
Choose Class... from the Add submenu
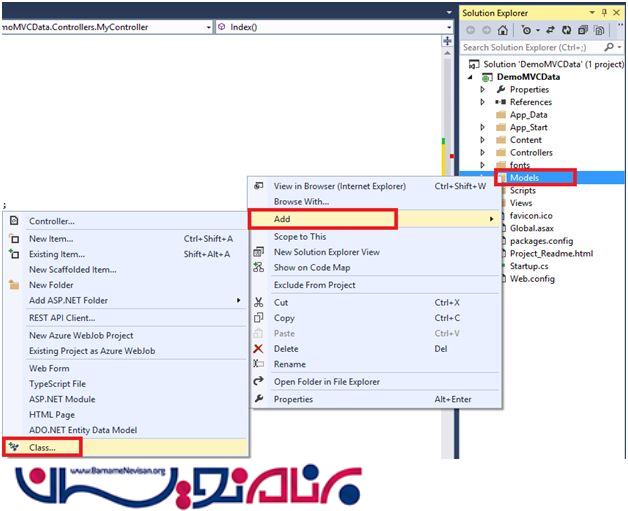coord(42,447)
